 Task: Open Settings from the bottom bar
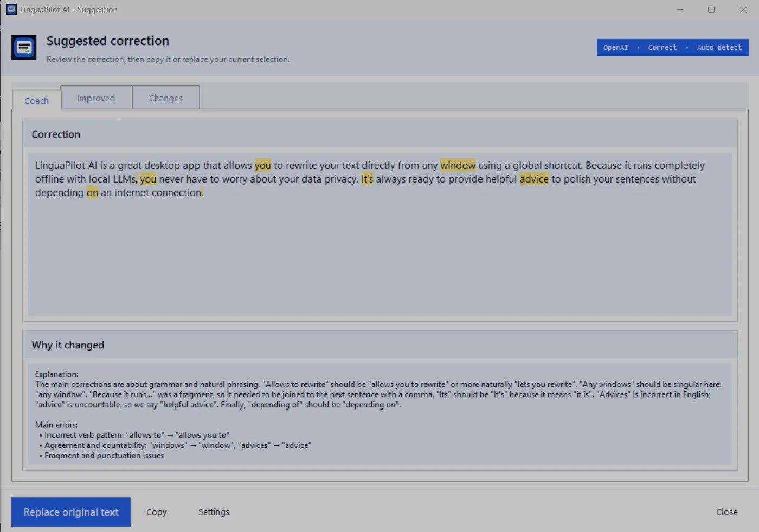pyautogui.click(x=214, y=512)
